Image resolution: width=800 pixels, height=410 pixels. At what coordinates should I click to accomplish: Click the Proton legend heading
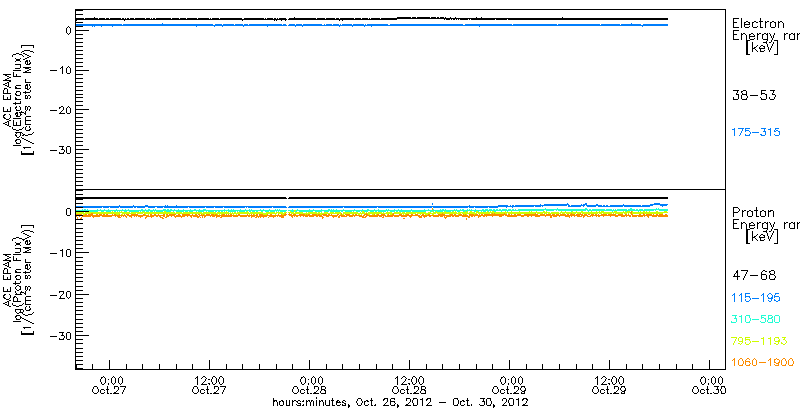point(754,213)
